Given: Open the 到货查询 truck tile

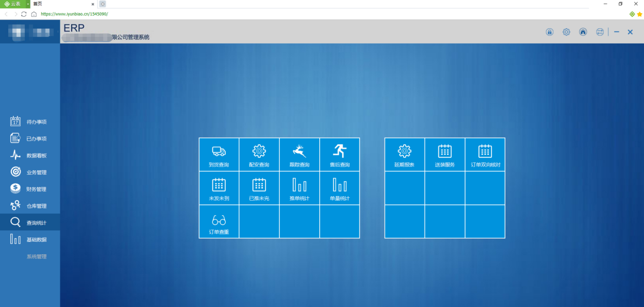Looking at the screenshot, I should pos(219,154).
